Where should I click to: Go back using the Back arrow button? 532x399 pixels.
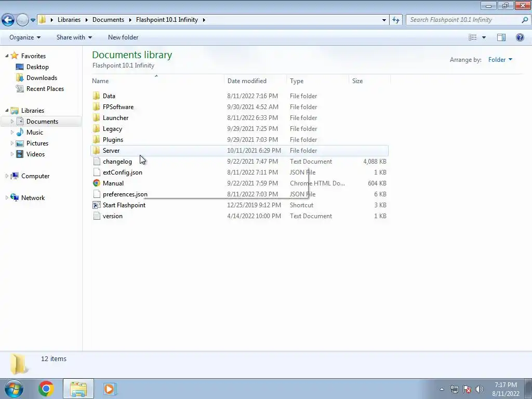click(8, 20)
